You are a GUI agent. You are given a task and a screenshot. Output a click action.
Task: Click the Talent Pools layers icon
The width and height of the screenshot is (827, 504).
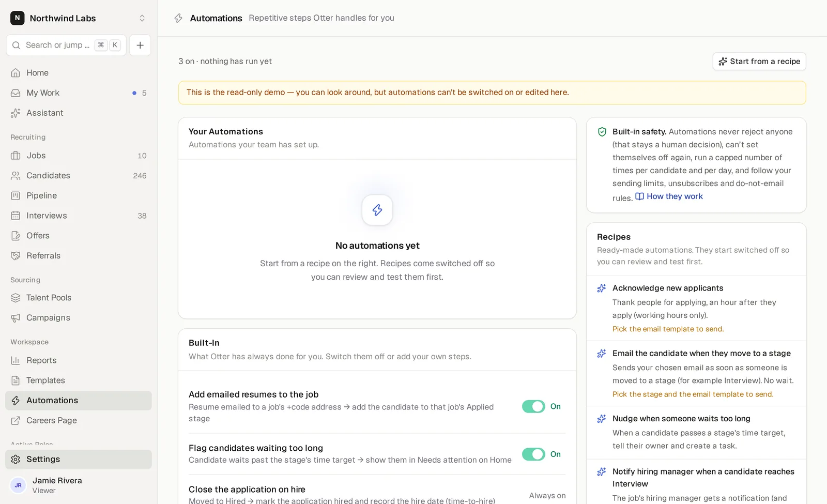click(x=16, y=298)
